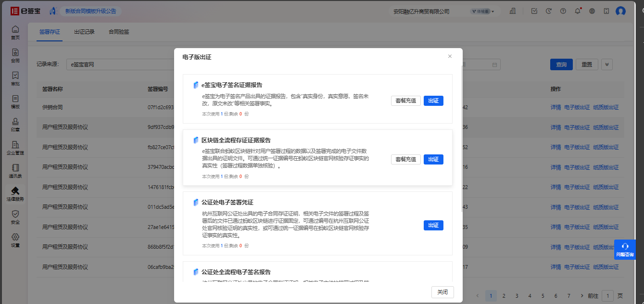Click the globe language icon
This screenshot has height=304, width=644.
pos(592,11)
